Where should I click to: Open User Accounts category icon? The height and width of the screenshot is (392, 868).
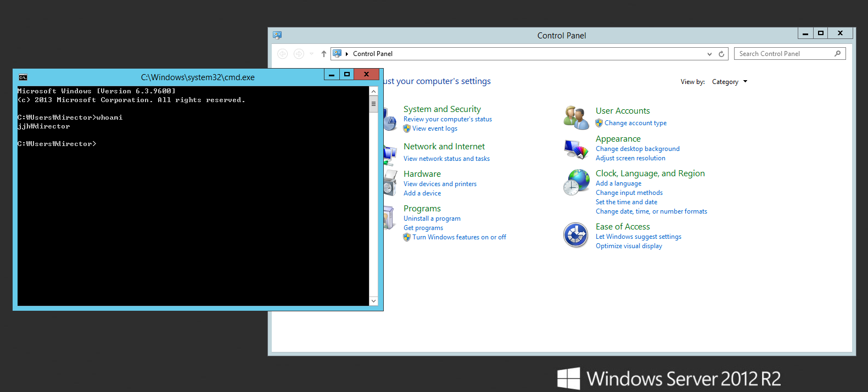pos(576,117)
